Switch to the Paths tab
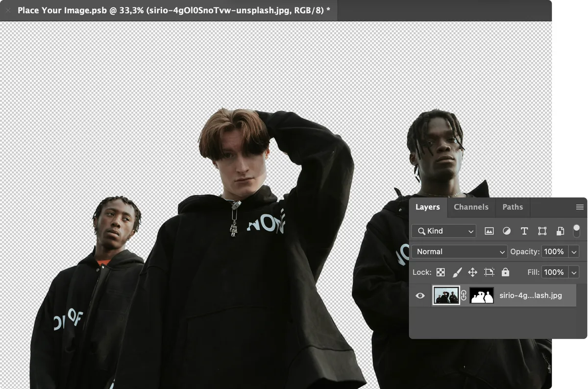The image size is (588, 389). tap(513, 207)
